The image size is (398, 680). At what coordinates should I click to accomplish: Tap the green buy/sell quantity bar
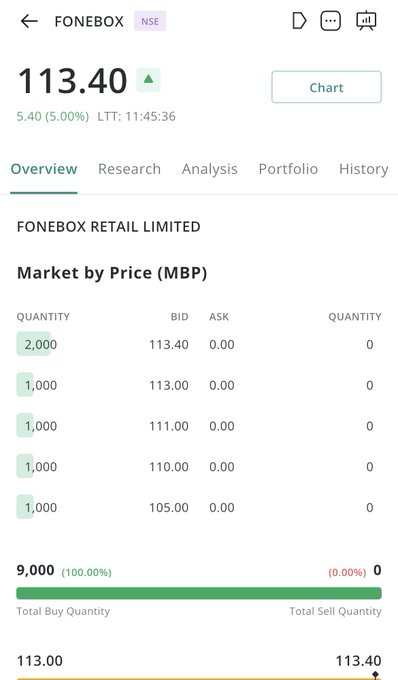point(199,593)
